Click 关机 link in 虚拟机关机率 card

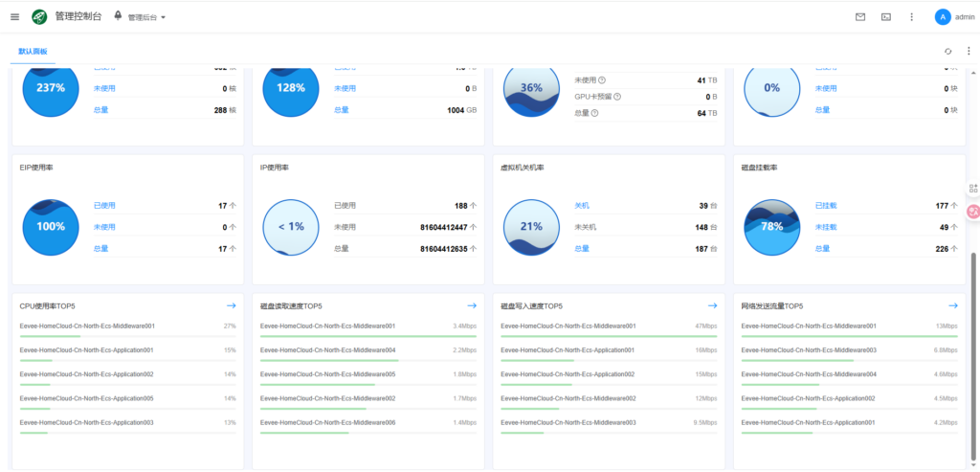coord(582,205)
